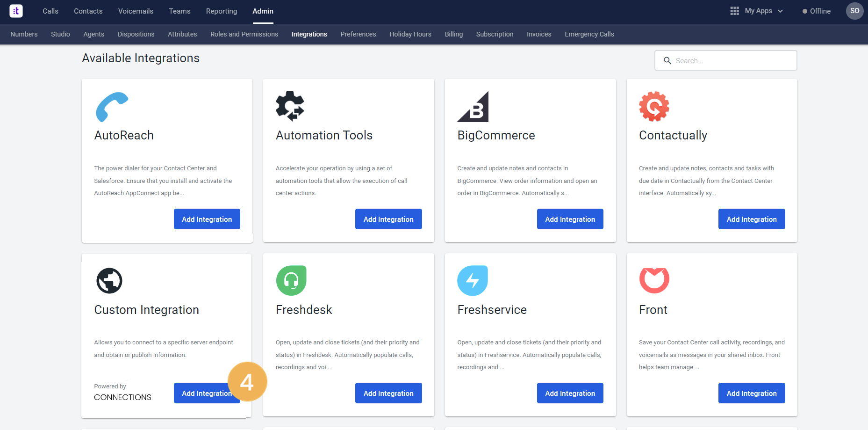
Task: Click the AutoReach phone icon
Action: coord(112,107)
